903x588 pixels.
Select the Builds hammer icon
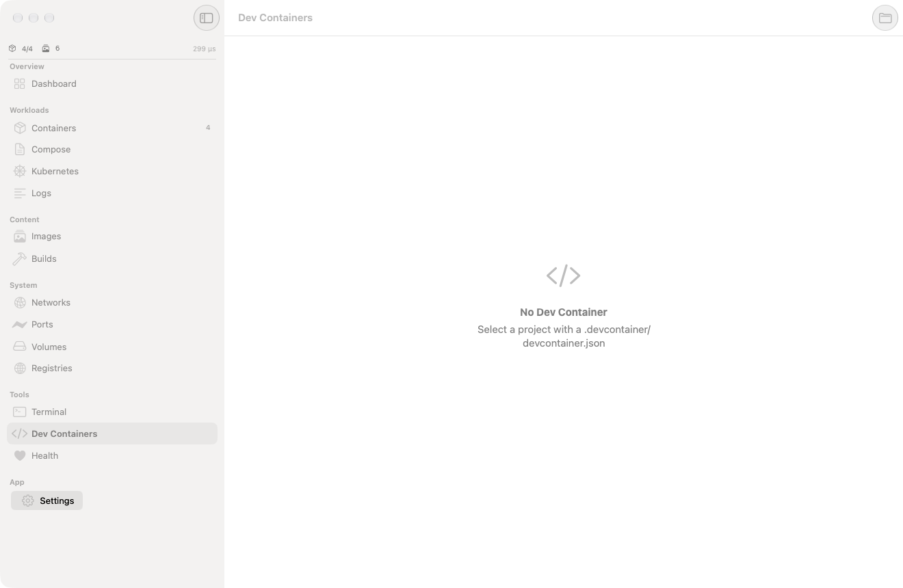[20, 258]
